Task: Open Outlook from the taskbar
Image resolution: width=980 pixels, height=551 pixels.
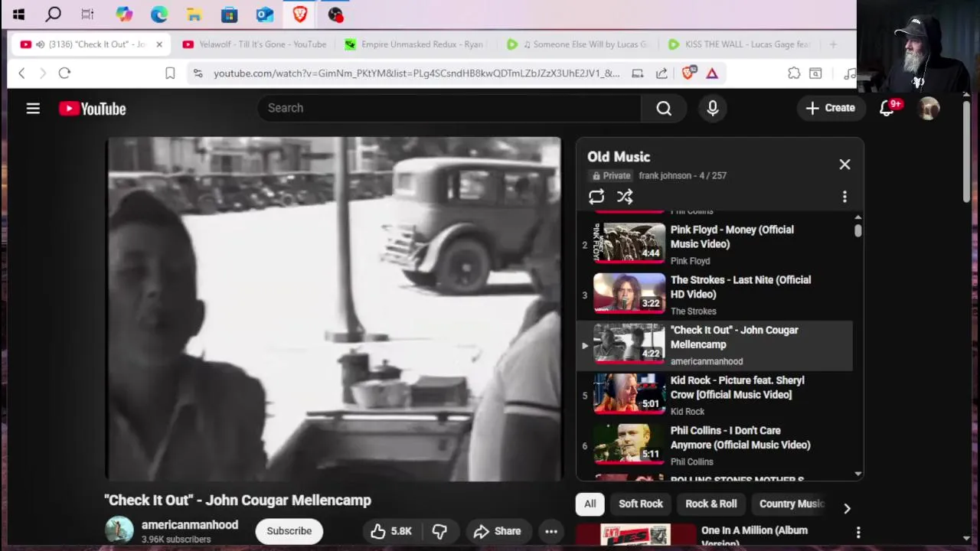Action: [x=264, y=14]
